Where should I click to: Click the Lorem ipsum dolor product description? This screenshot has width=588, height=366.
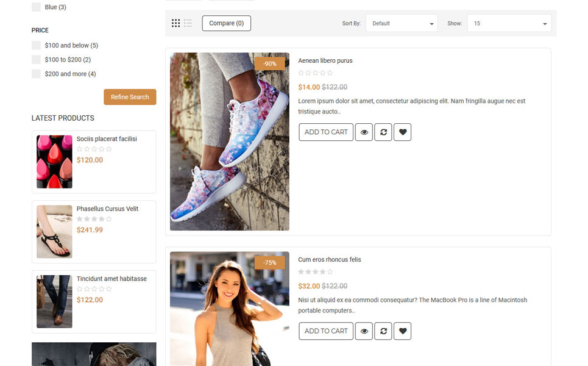pos(412,106)
